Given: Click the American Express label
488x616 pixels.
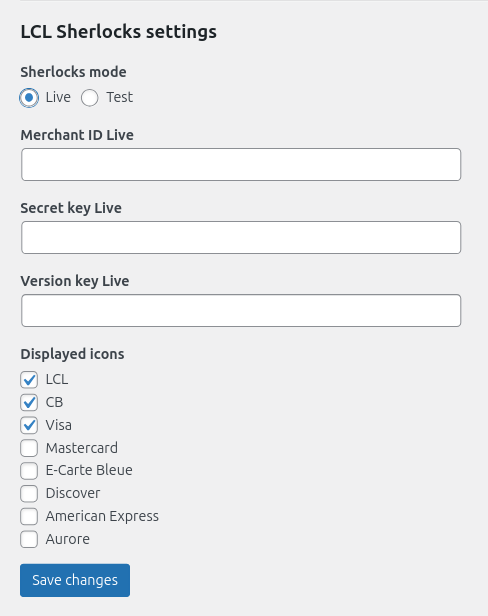Looking at the screenshot, I should (102, 516).
